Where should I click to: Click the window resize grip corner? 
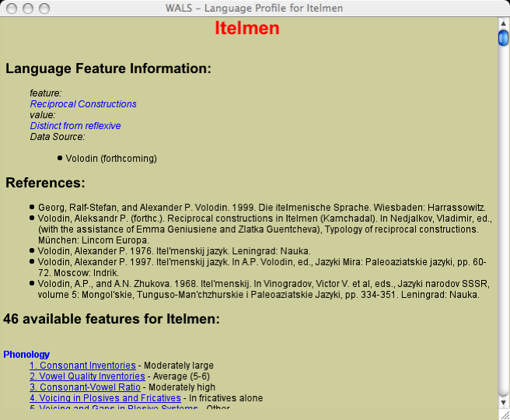coord(503,413)
